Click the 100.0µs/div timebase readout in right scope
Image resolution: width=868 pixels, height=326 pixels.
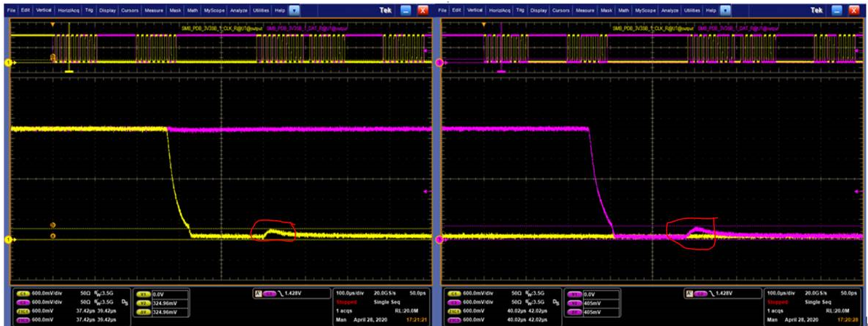pos(780,293)
